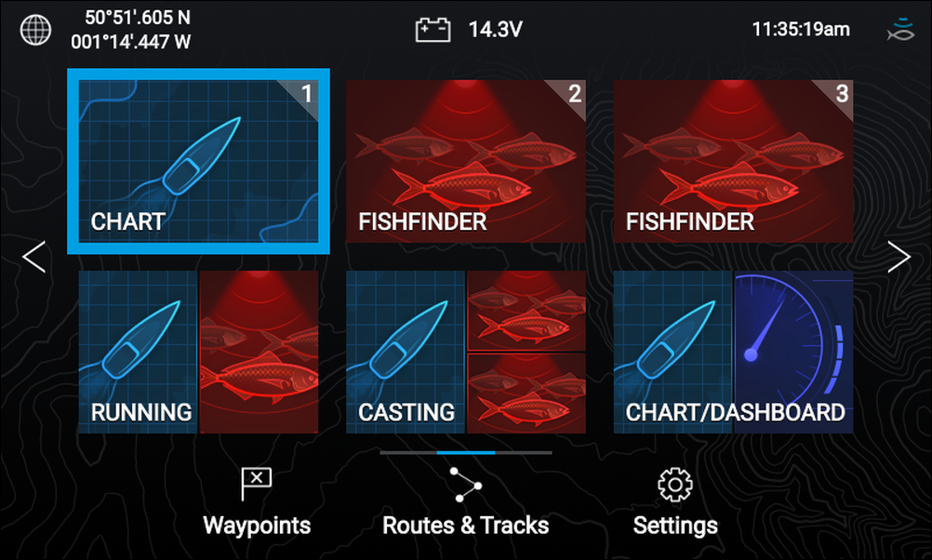Tap the 11:35:19am clock display
This screenshot has width=932, height=560.
pyautogui.click(x=801, y=29)
